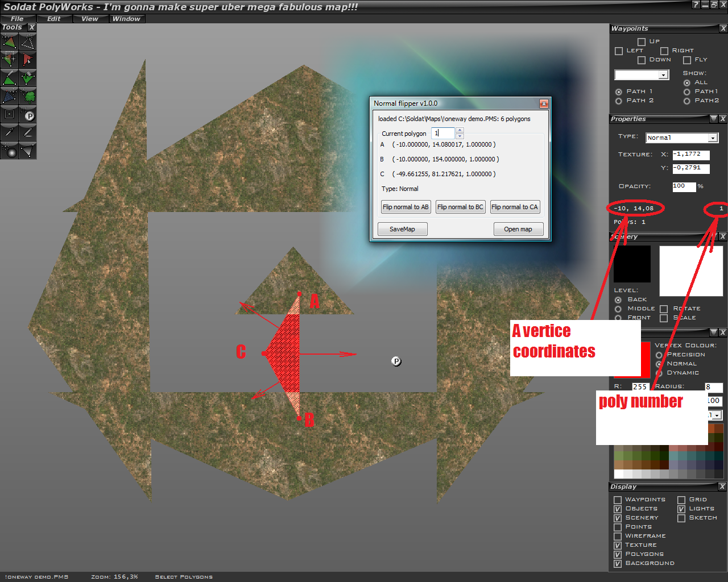Toggle the Wireframe display checkbox
This screenshot has width=728, height=582.
pos(618,537)
